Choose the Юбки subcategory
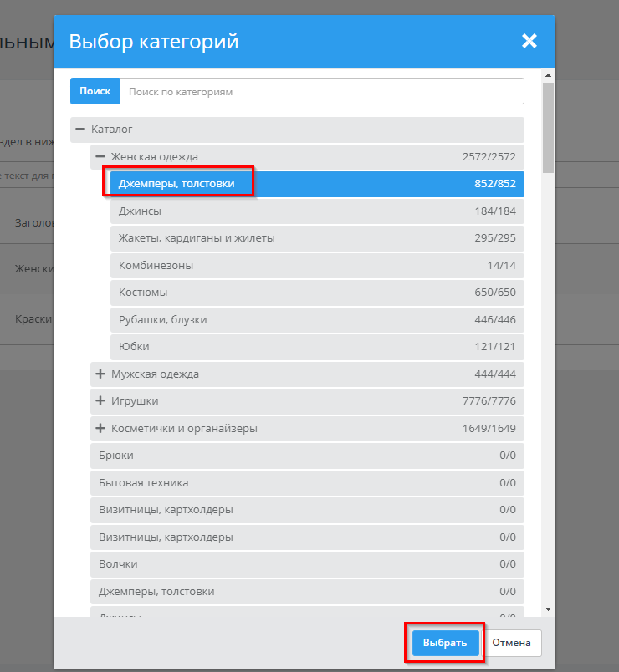The height and width of the screenshot is (672, 619). pyautogui.click(x=317, y=346)
